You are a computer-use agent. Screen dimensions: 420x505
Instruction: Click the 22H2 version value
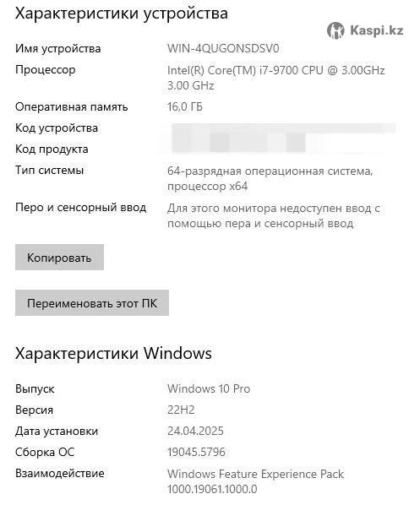tap(181, 410)
